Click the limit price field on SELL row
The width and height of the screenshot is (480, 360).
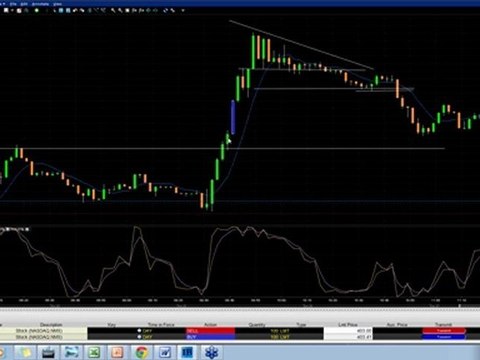pyautogui.click(x=348, y=331)
